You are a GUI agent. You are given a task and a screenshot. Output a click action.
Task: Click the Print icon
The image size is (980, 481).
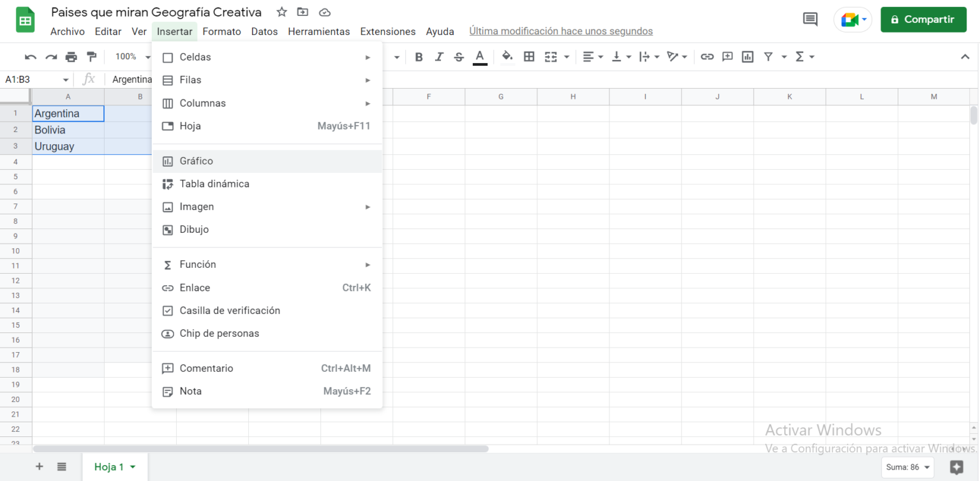click(71, 56)
